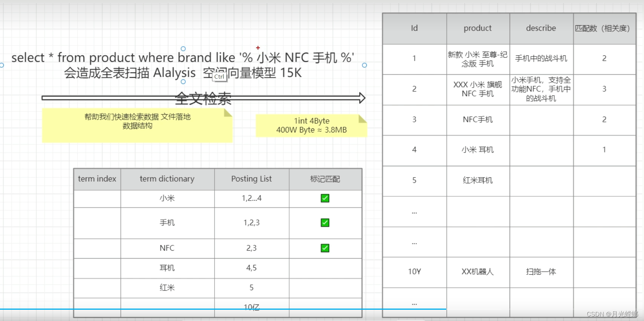The width and height of the screenshot is (644, 321).
Task: Click the posting list cell '1,2,3'
Action: pos(252,223)
